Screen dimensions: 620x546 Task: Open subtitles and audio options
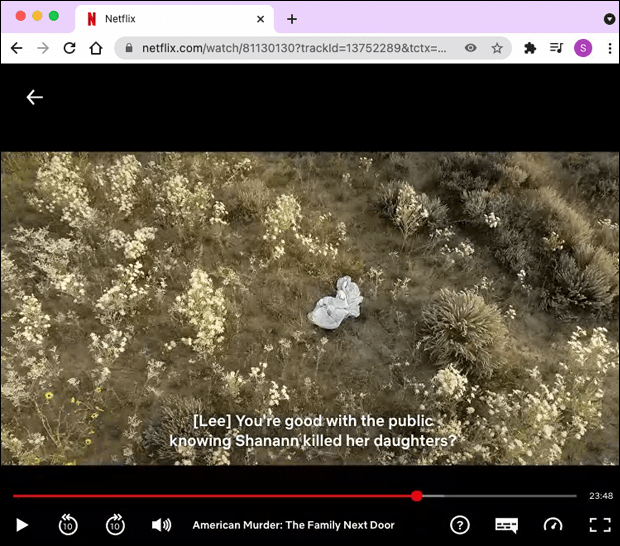[507, 525]
